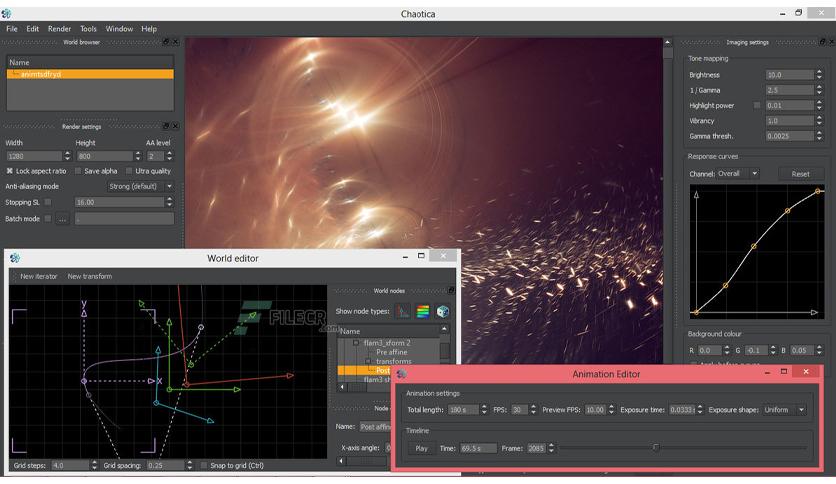Toggle the Batch mode checkbox
This screenshot has width=836, height=484.
coord(48,219)
